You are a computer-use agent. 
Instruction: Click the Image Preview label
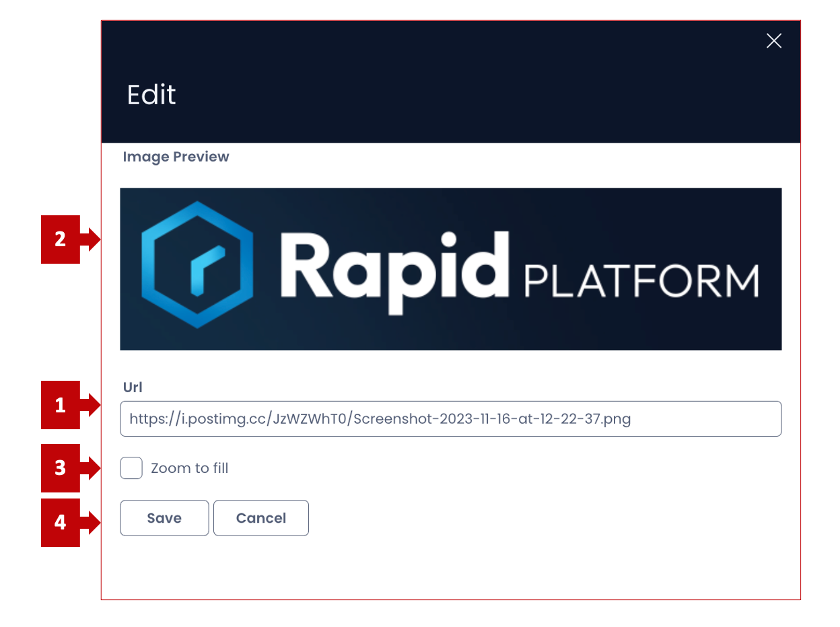pos(176,157)
